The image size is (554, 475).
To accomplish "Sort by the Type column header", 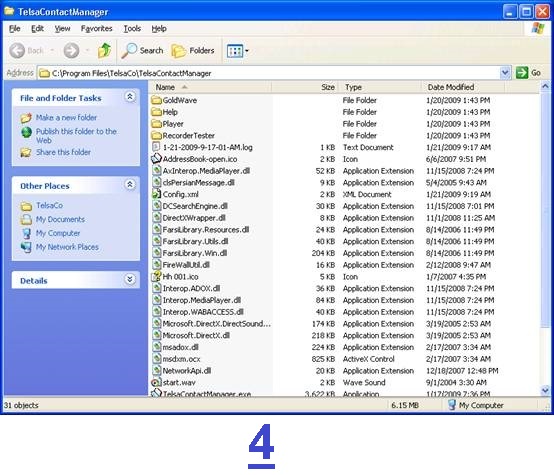I will (380, 87).
